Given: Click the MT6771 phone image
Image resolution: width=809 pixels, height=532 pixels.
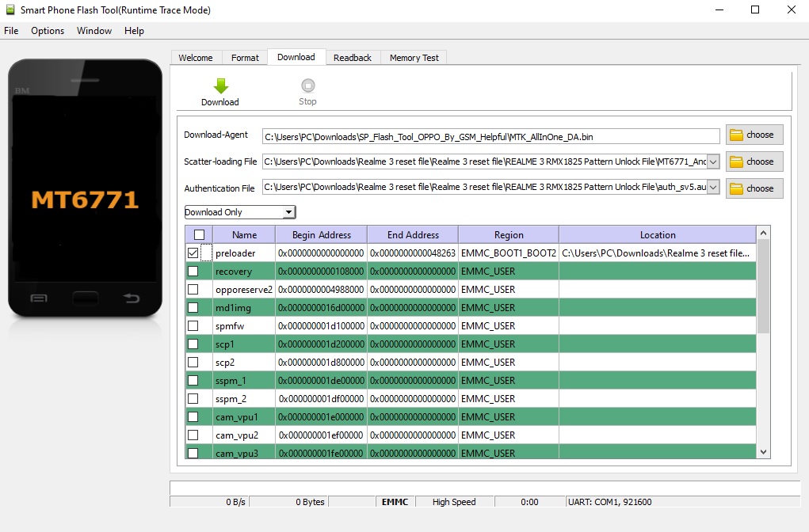Looking at the screenshot, I should (85, 188).
